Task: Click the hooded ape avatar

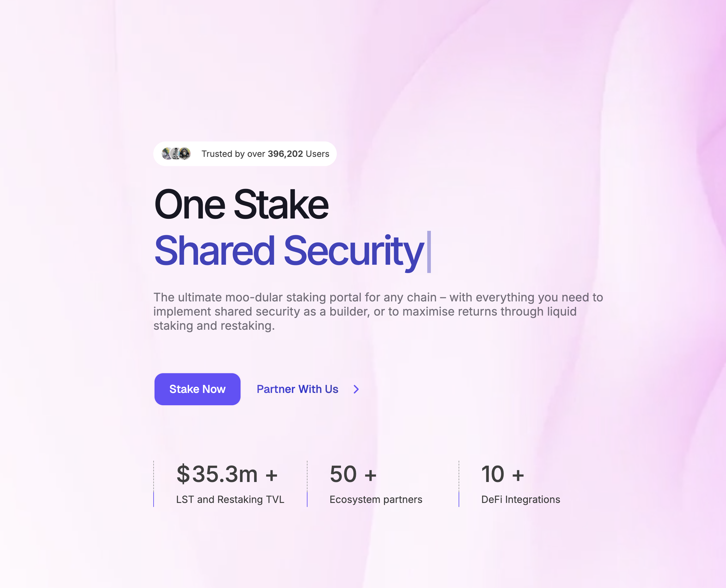Action: point(185,153)
